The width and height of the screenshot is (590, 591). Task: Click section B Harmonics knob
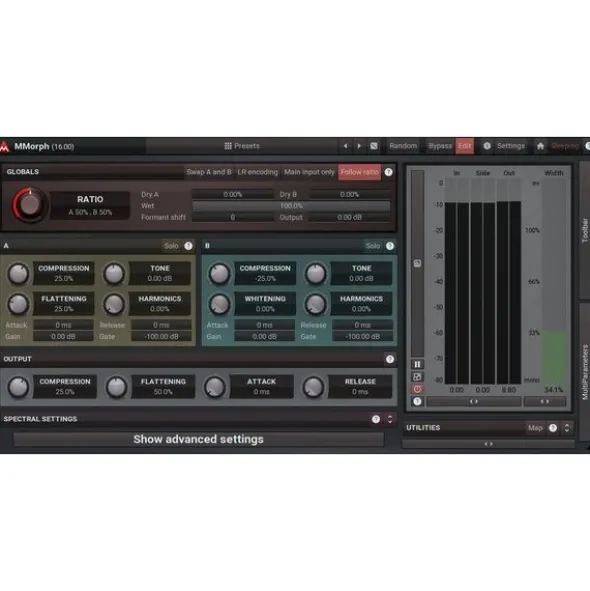pos(316,304)
